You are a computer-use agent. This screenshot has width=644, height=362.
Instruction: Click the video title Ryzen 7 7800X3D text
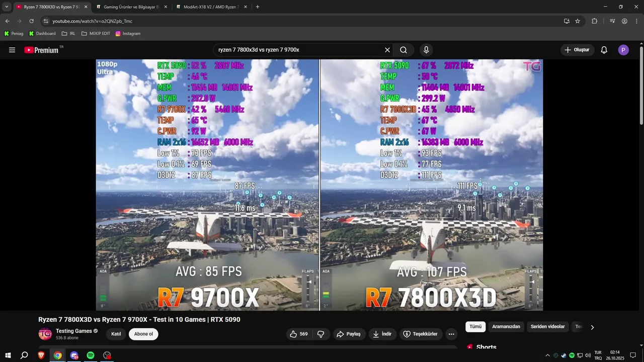[x=139, y=319]
